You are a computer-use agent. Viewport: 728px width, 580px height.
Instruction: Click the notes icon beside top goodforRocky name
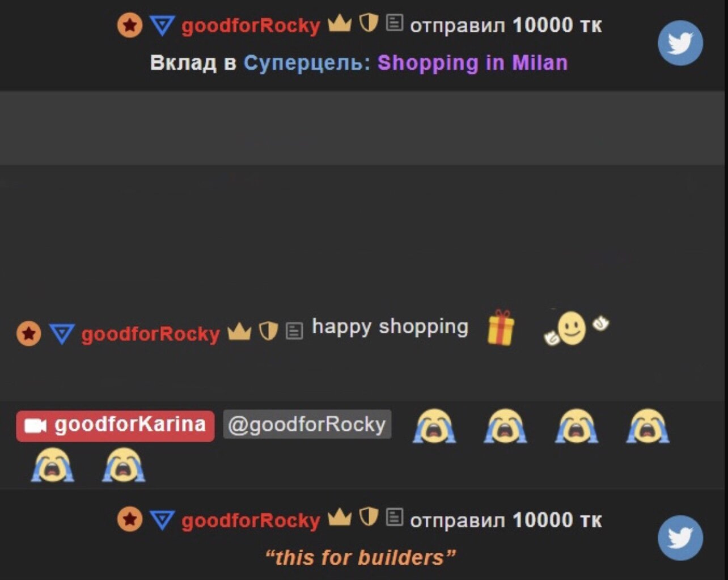[394, 23]
